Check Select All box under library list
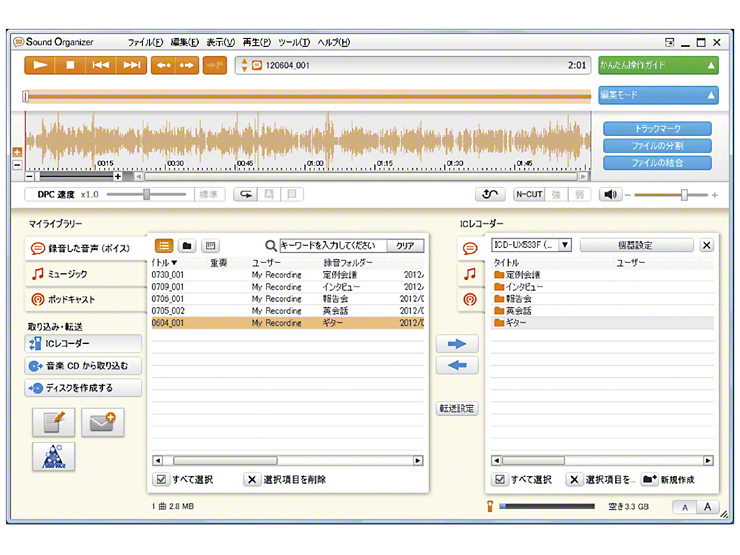This screenshot has width=740, height=555. pos(161,480)
